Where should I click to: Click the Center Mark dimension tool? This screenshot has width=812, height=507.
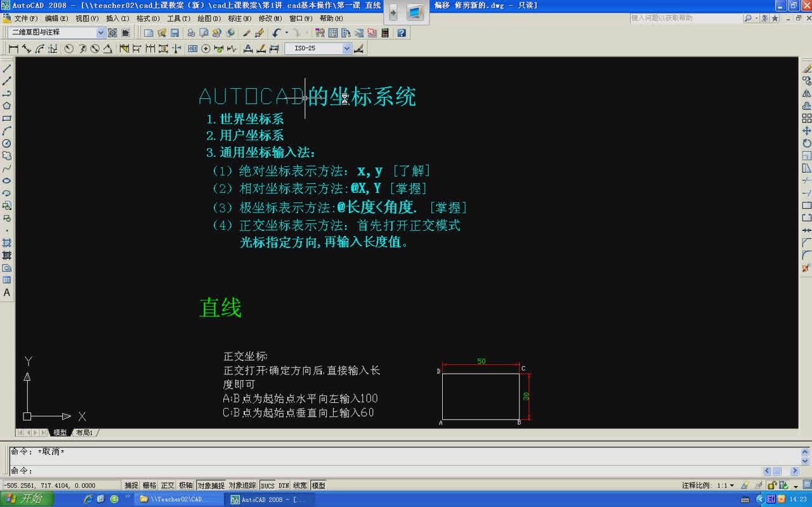pos(206,49)
